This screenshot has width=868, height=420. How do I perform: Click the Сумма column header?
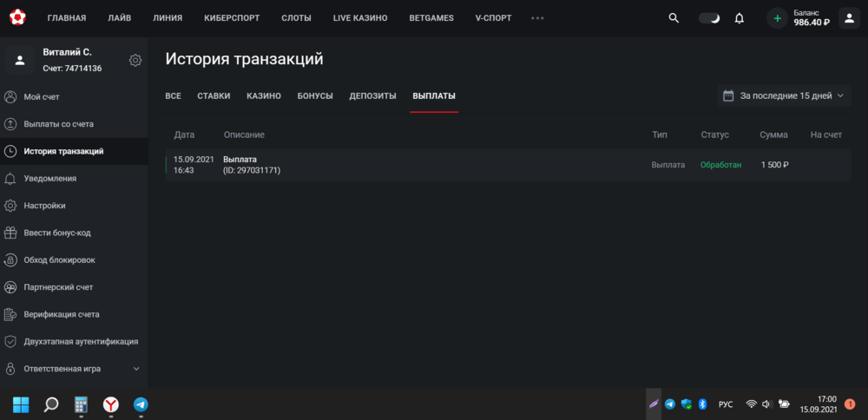[x=773, y=135]
